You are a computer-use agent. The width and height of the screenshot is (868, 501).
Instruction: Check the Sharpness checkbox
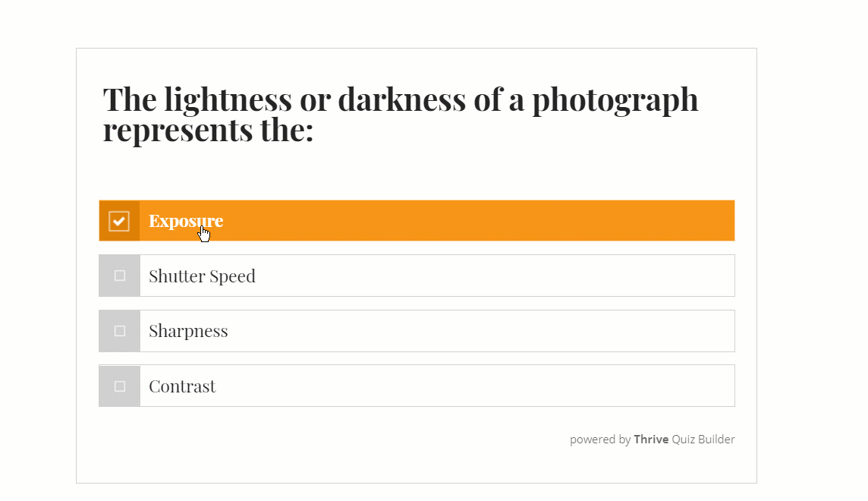tap(120, 331)
